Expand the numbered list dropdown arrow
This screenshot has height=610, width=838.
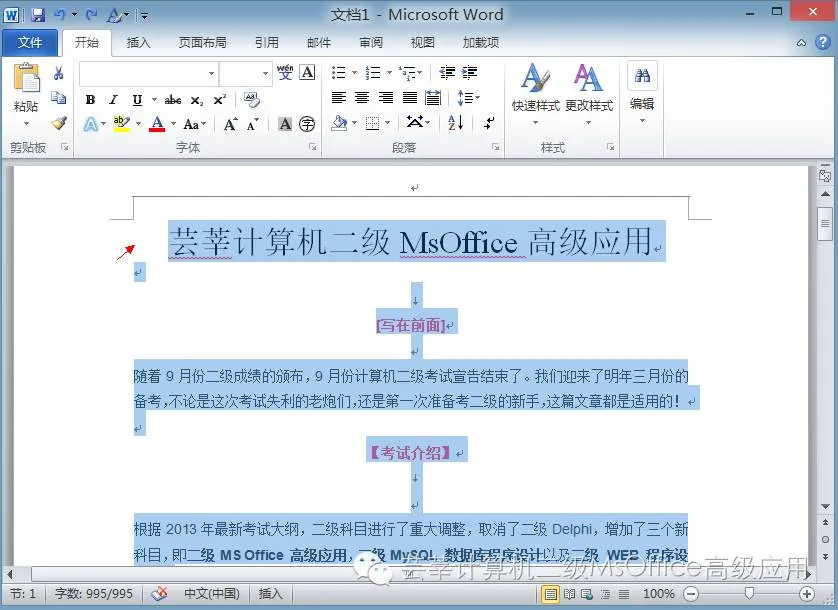(389, 72)
